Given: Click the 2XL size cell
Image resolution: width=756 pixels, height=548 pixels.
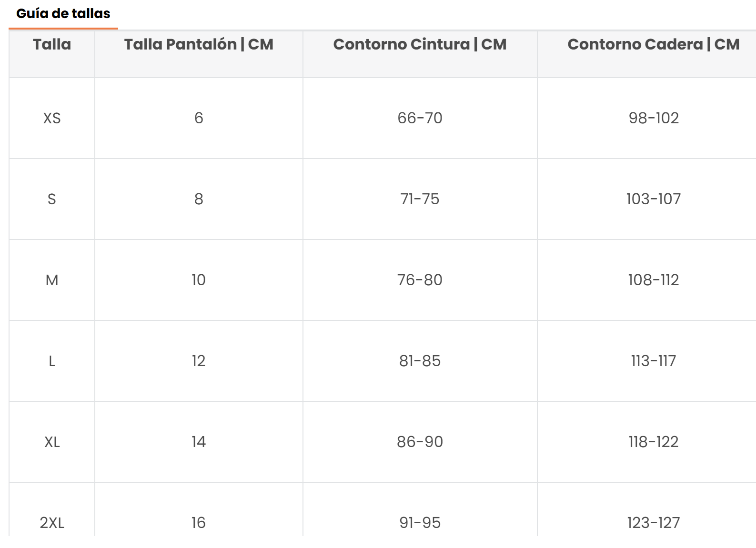Looking at the screenshot, I should point(52,522).
